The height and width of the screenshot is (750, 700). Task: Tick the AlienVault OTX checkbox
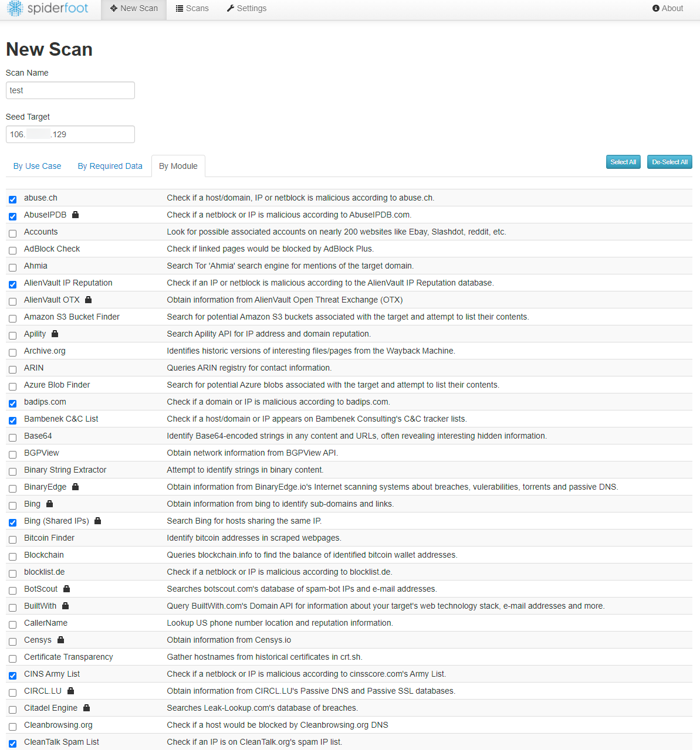tap(12, 301)
